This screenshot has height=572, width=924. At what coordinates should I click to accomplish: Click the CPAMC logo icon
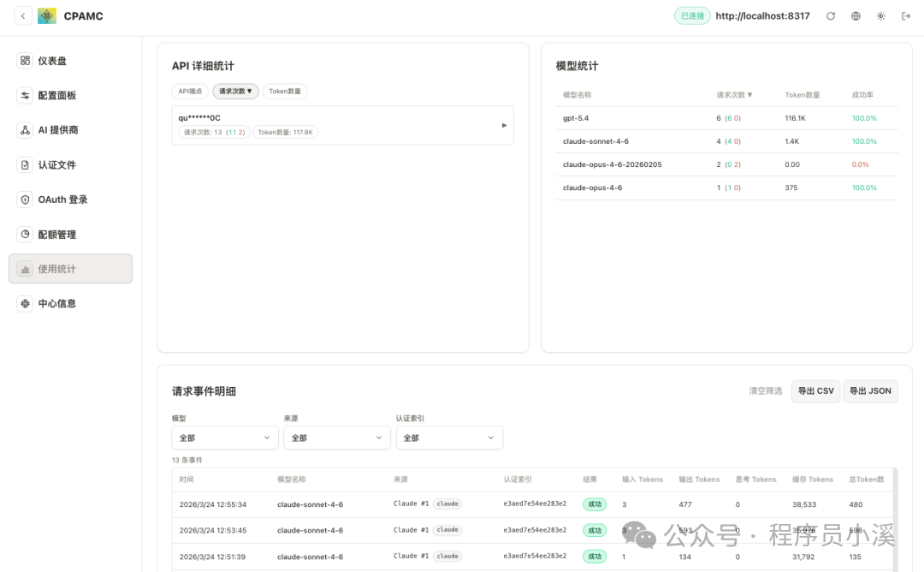pos(47,16)
